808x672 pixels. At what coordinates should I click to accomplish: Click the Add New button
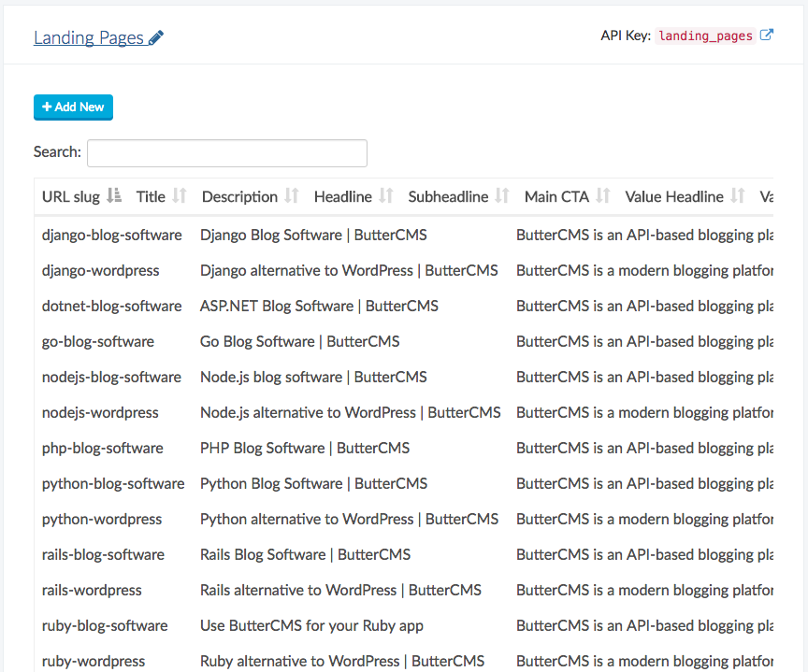coord(73,107)
